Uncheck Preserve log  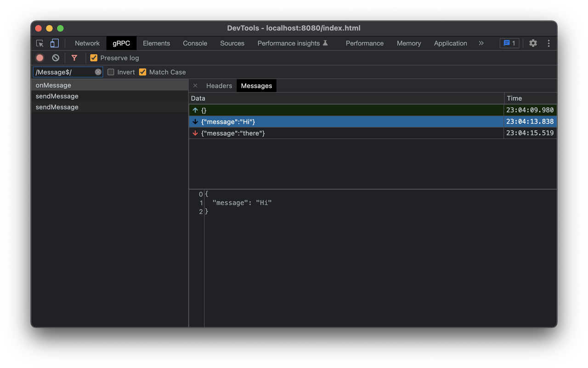[x=94, y=57]
